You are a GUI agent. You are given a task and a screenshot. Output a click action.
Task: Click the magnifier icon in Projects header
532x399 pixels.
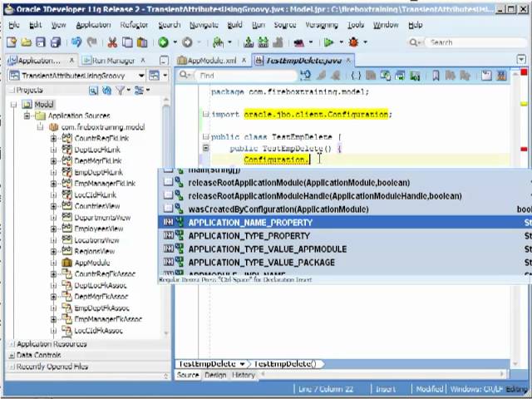(x=93, y=91)
